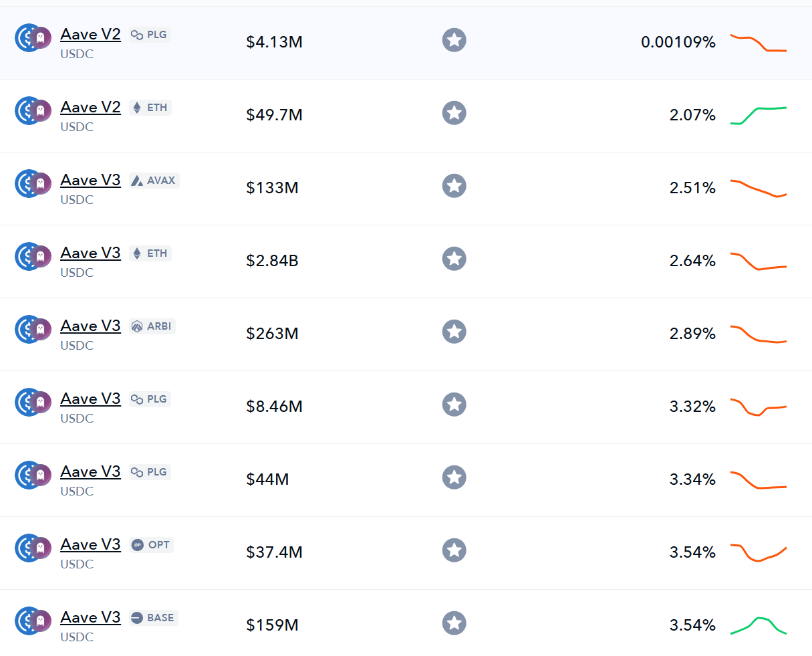Viewport: 812px width, 656px height.
Task: Click the OPT chain badge on Aave V3 row
Action: (x=151, y=545)
